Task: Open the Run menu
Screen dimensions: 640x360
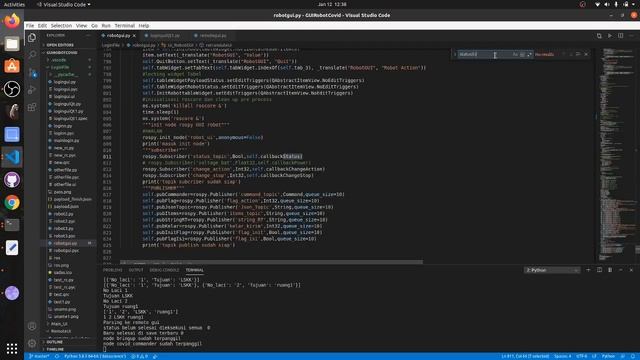Action: 106,25
